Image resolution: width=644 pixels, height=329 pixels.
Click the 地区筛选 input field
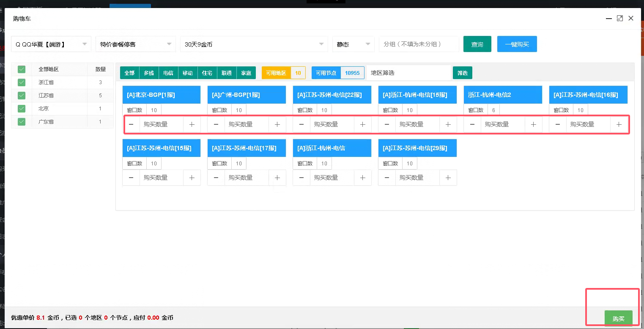point(408,73)
